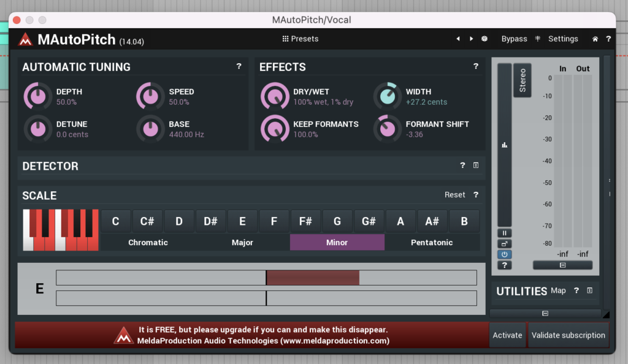Toggle the Bypass switch

pyautogui.click(x=514, y=39)
